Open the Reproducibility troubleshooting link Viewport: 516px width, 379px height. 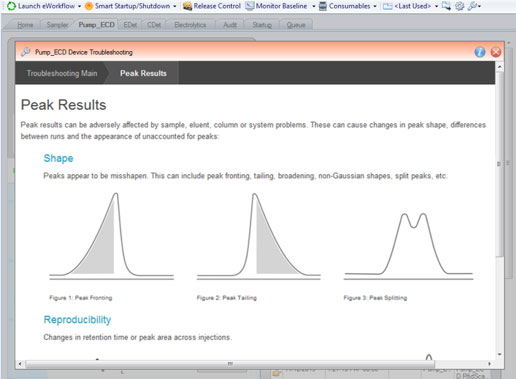[x=77, y=320]
